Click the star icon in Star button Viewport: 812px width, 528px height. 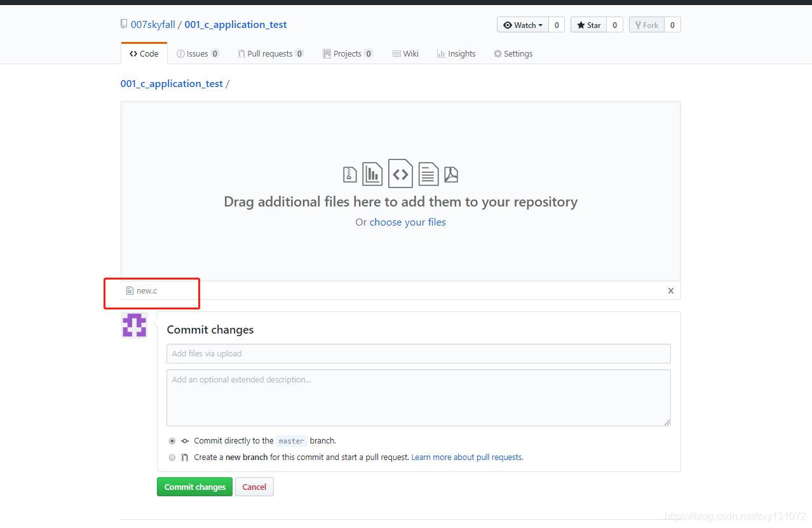581,25
